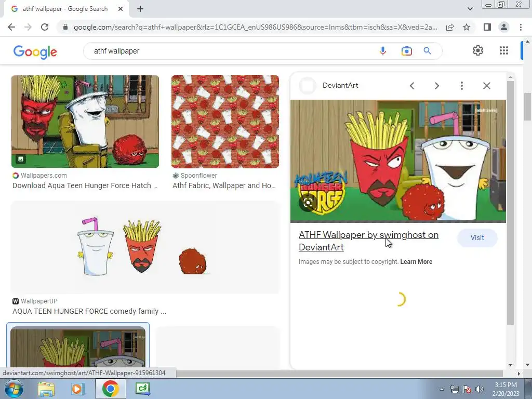Viewport: 532px width, 399px height.
Task: Open the preview panel three-dot options menu
Action: [x=461, y=86]
